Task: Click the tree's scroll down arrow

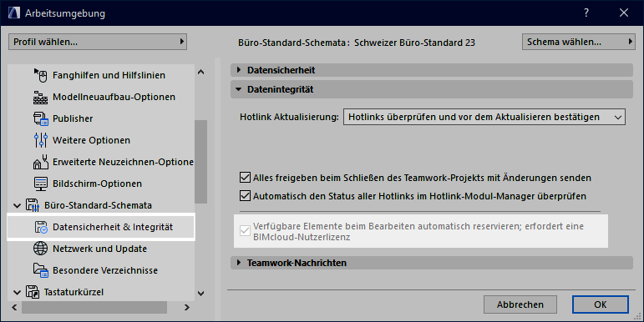Action: (200, 294)
